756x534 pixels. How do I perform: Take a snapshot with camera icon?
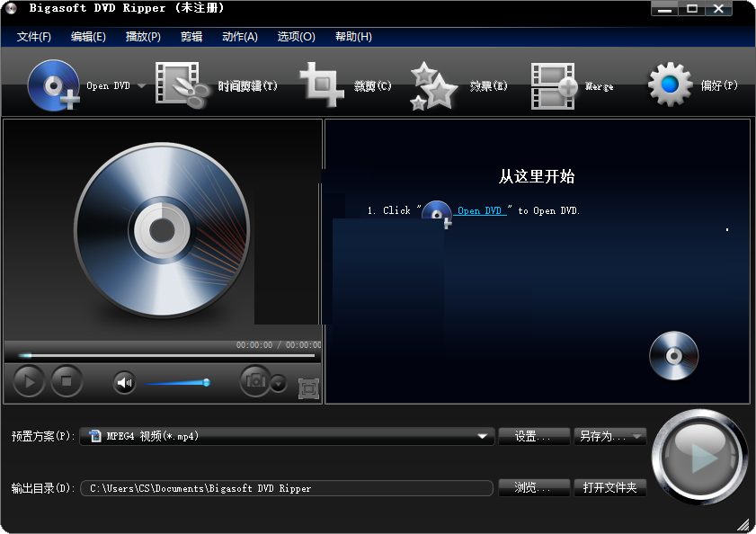coord(255,381)
